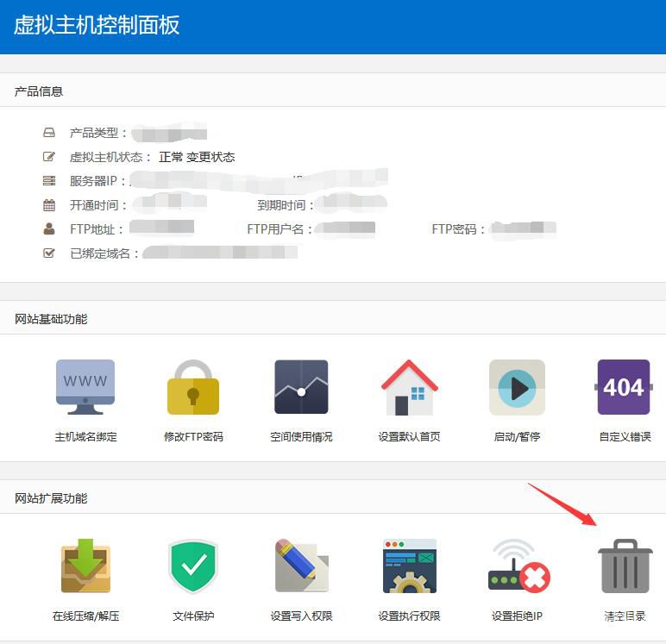The width and height of the screenshot is (666, 644).
Task: Click the 设置写入权限 pencil icon
Action: tap(301, 566)
